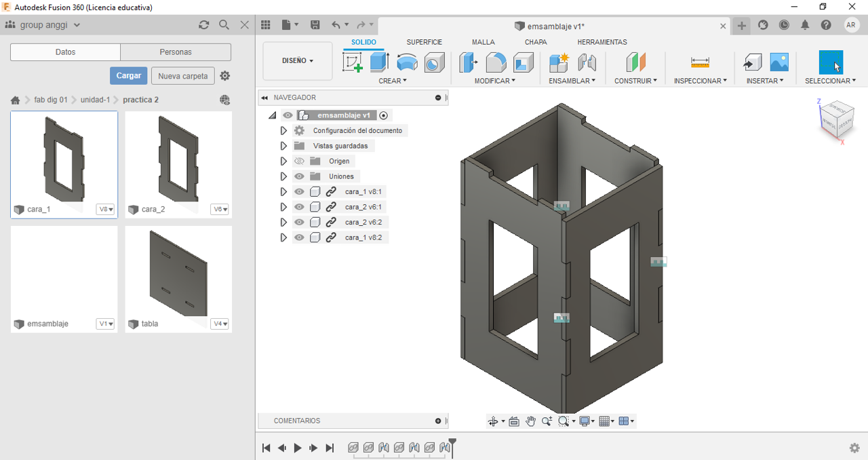The width and height of the screenshot is (868, 460).
Task: Select the Fillet tool icon
Action: coord(496,62)
